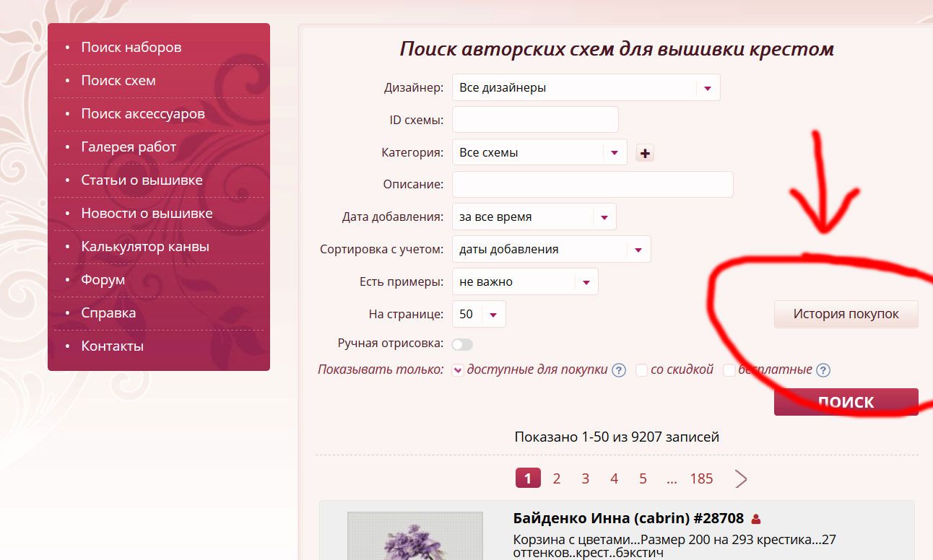Go to page 185 of results
The height and width of the screenshot is (560, 933).
click(701, 478)
